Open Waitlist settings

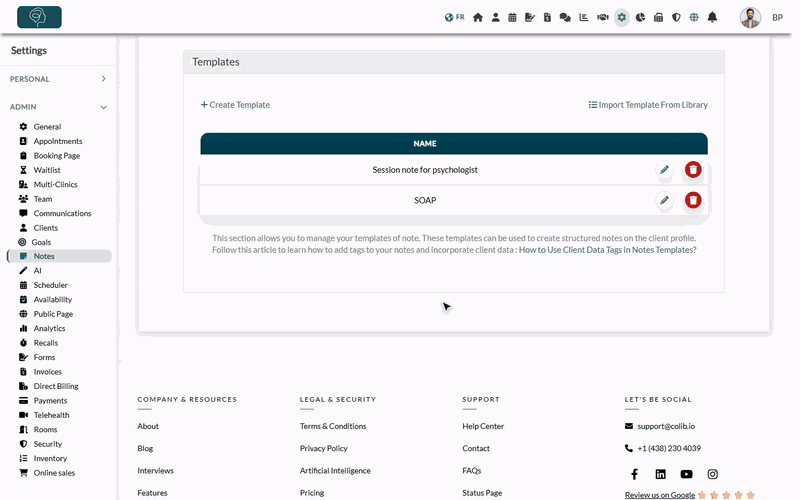click(x=47, y=170)
